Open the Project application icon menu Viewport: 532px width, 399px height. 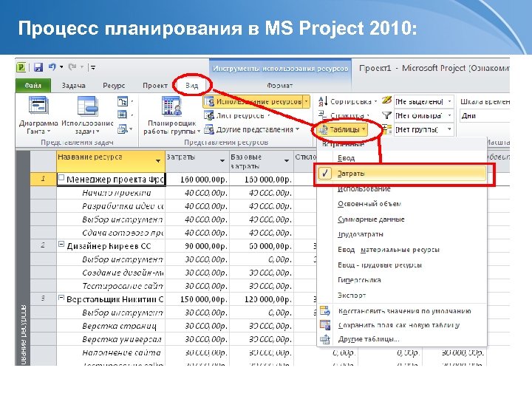[x=21, y=67]
